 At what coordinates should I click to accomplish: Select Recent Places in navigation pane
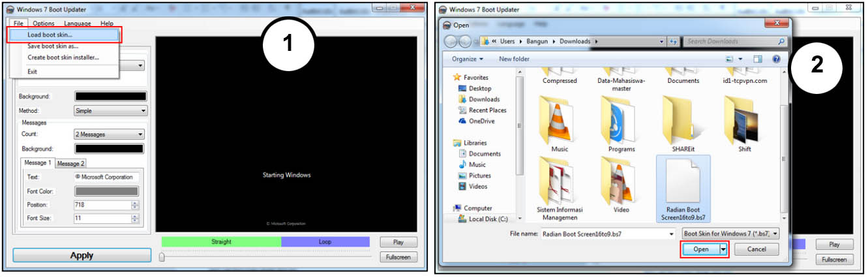pyautogui.click(x=487, y=110)
